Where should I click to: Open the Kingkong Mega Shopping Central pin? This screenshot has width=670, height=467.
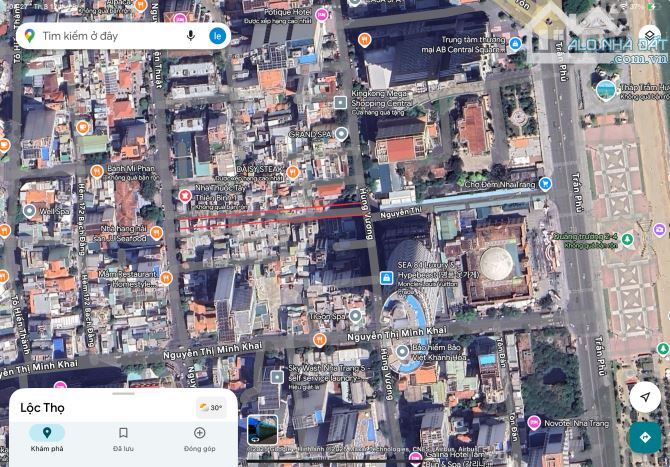tap(341, 102)
